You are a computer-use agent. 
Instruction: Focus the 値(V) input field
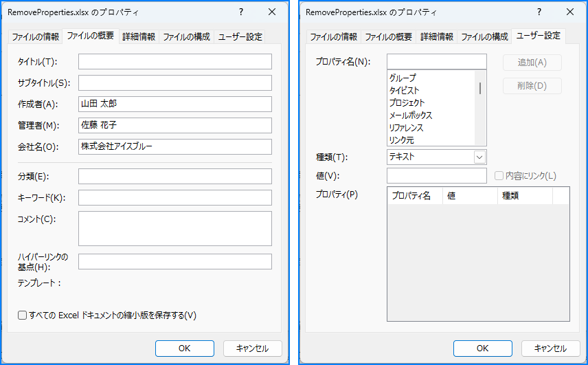436,175
